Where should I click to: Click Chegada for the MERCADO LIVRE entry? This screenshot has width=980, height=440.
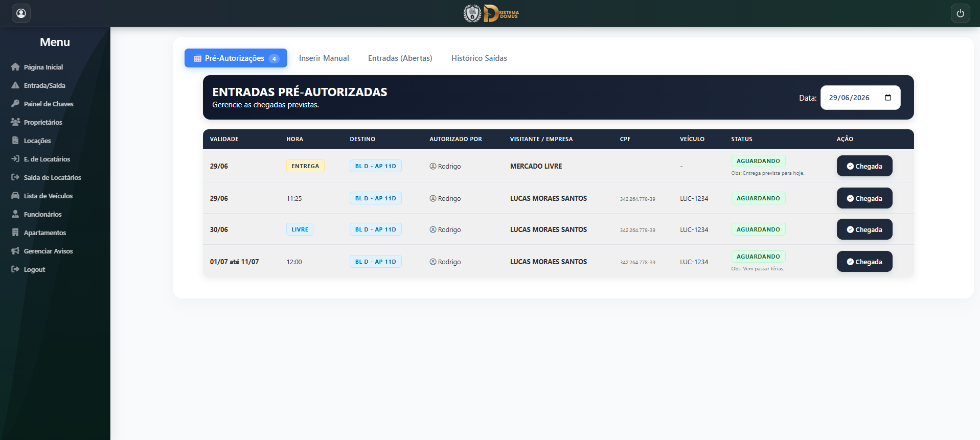864,166
